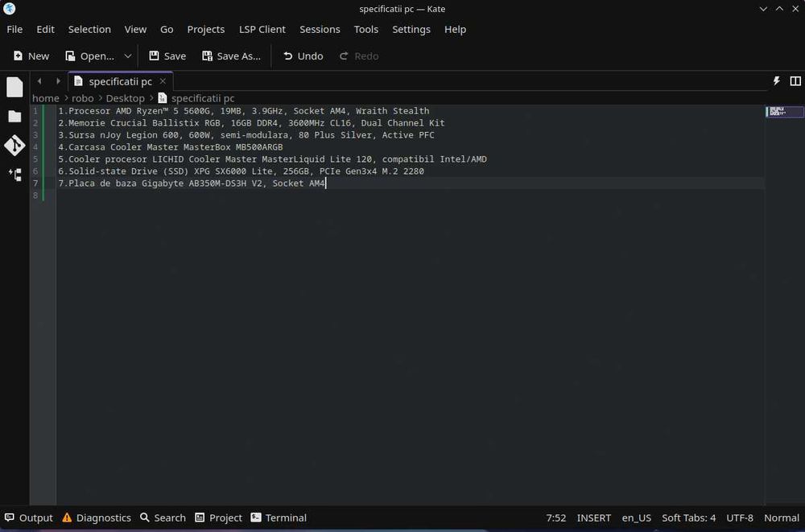Open the LSP Client menu

[262, 29]
